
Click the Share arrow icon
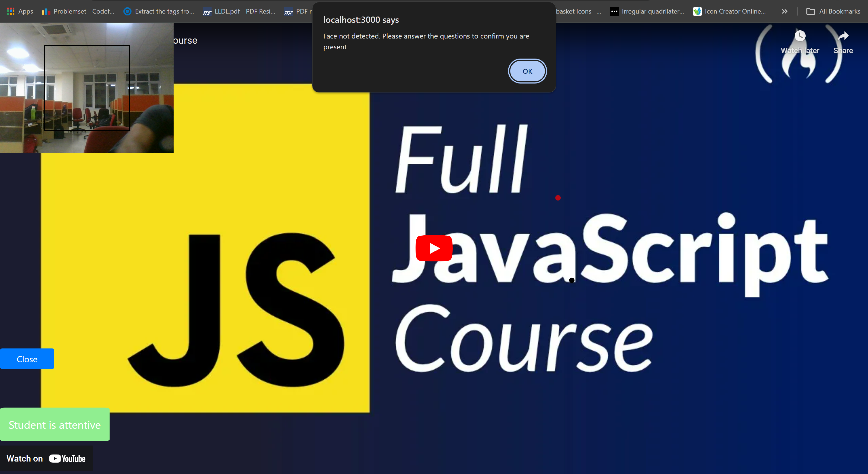[843, 36]
